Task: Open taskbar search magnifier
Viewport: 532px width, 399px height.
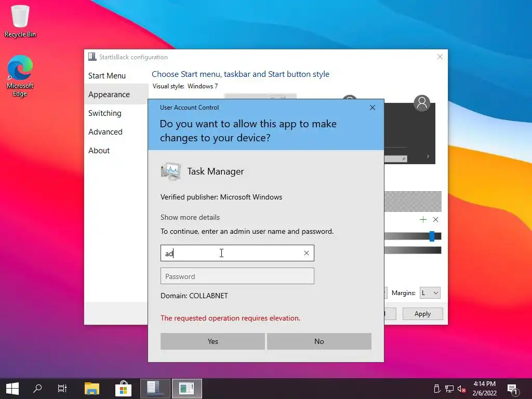Action: tap(37, 389)
